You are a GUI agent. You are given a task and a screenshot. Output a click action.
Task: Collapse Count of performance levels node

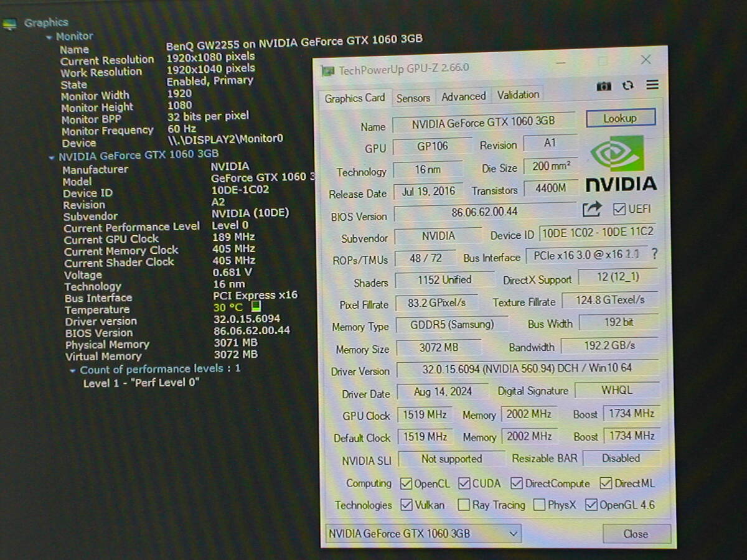(x=73, y=370)
